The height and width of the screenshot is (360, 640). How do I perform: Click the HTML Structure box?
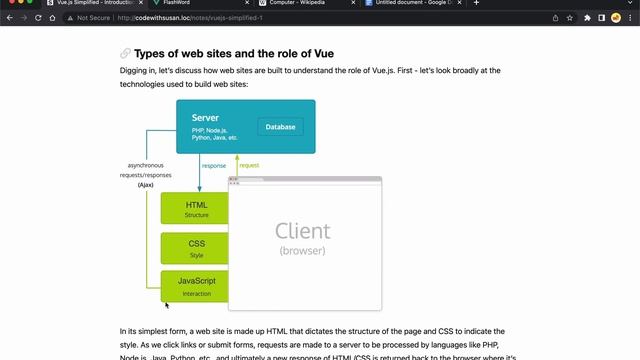click(195, 208)
